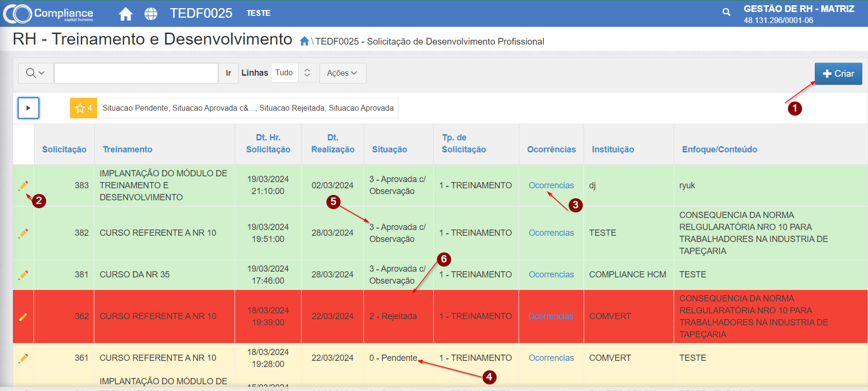Open Ocorrencias link for request 381
Viewport: 868px width, 391px height.
[x=551, y=275]
